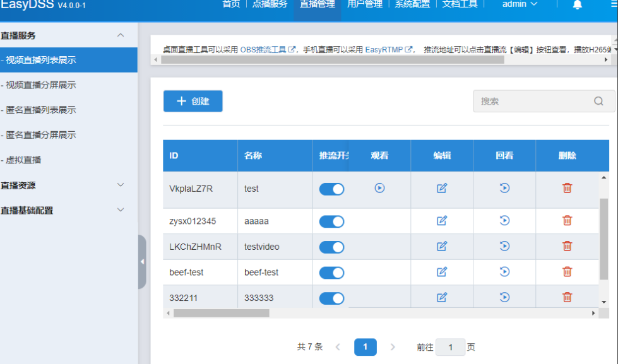Play the test stream in VkplaLZ7R row
The image size is (618, 364).
tap(379, 188)
